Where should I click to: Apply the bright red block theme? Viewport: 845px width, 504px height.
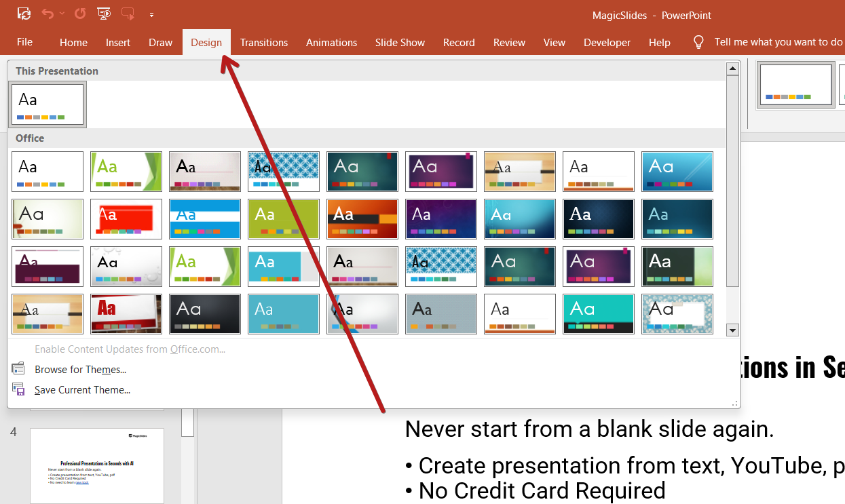click(x=126, y=219)
